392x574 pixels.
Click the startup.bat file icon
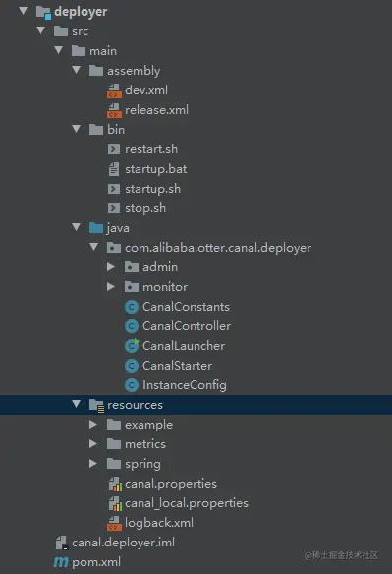(x=114, y=169)
